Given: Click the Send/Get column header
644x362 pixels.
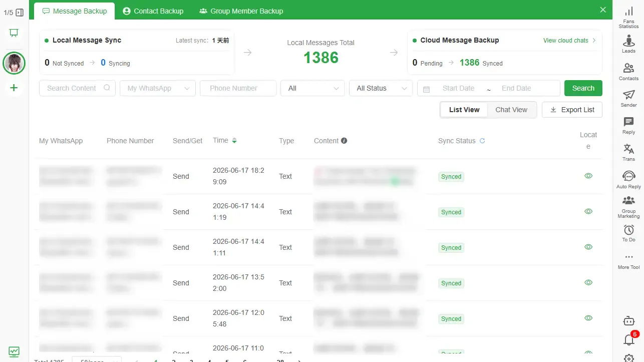Looking at the screenshot, I should tap(187, 141).
